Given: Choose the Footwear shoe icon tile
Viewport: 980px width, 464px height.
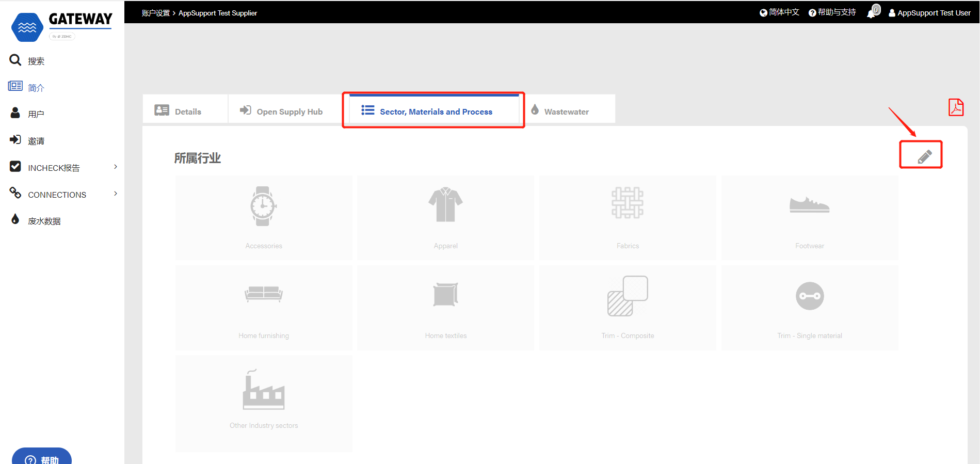Looking at the screenshot, I should point(809,217).
